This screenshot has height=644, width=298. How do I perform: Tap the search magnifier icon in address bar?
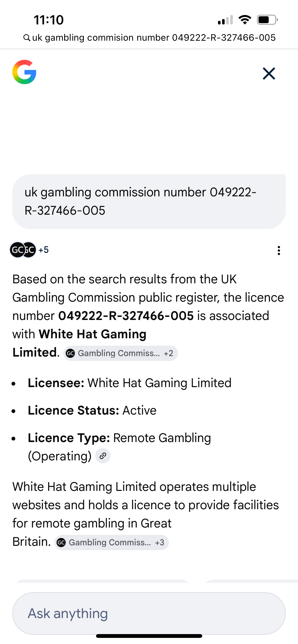tap(26, 38)
